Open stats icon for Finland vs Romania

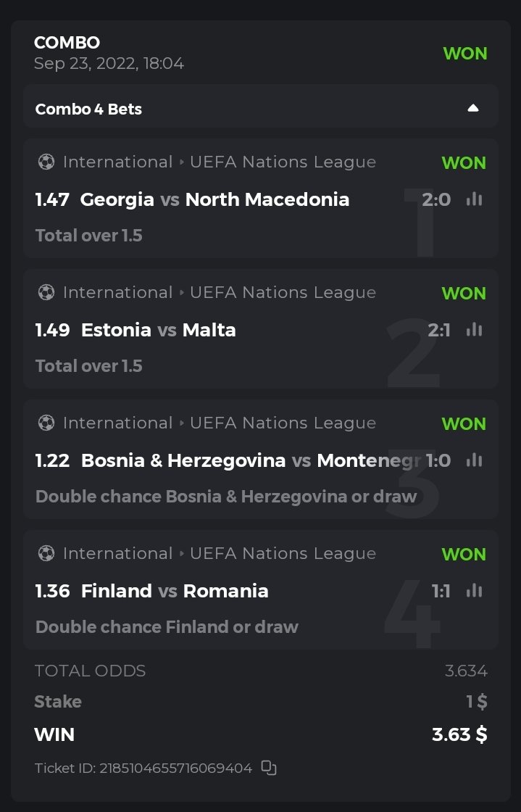coord(475,591)
